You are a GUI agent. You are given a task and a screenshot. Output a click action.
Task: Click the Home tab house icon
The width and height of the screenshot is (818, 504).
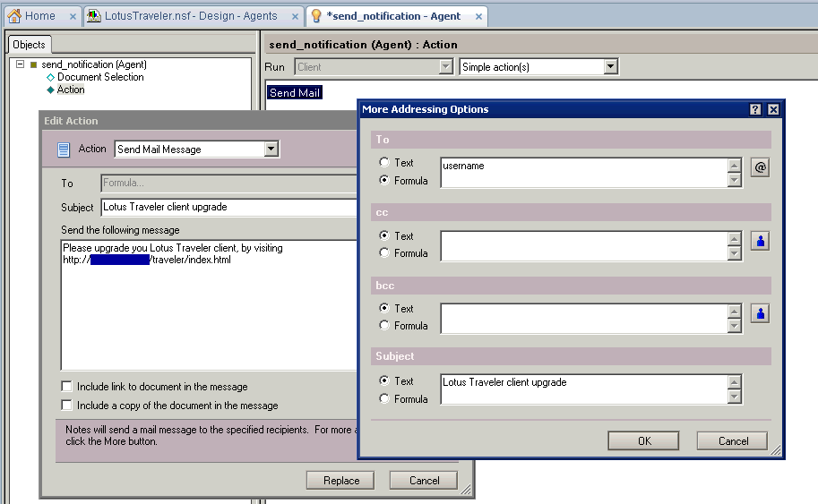tap(14, 16)
